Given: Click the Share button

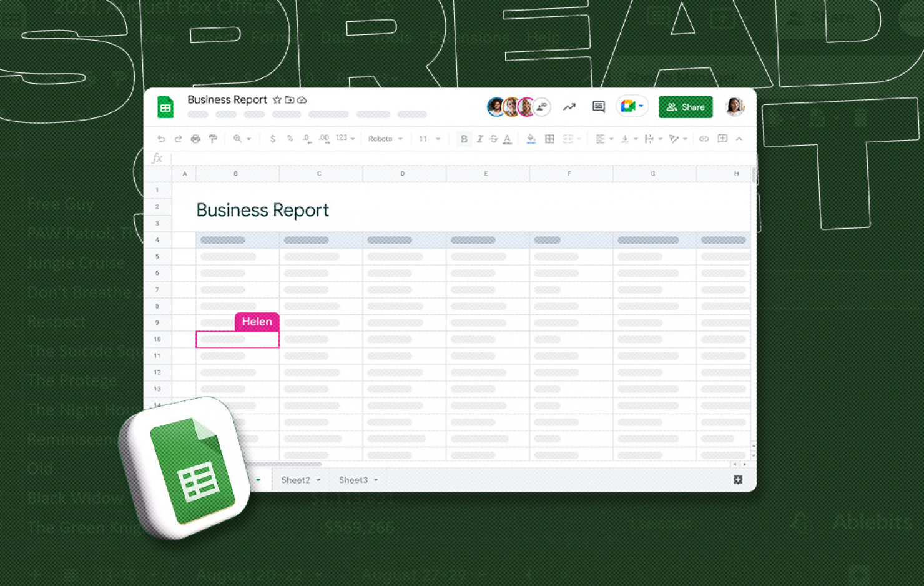Looking at the screenshot, I should pyautogui.click(x=685, y=106).
